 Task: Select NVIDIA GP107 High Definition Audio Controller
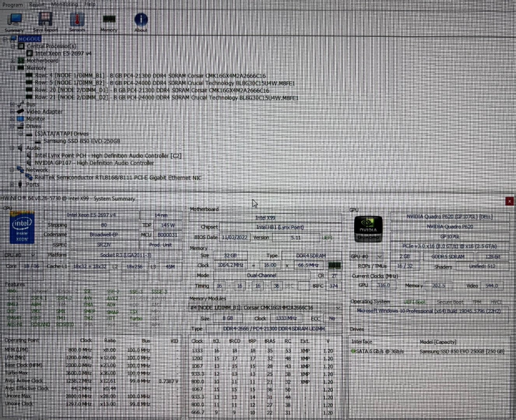pyautogui.click(x=94, y=163)
